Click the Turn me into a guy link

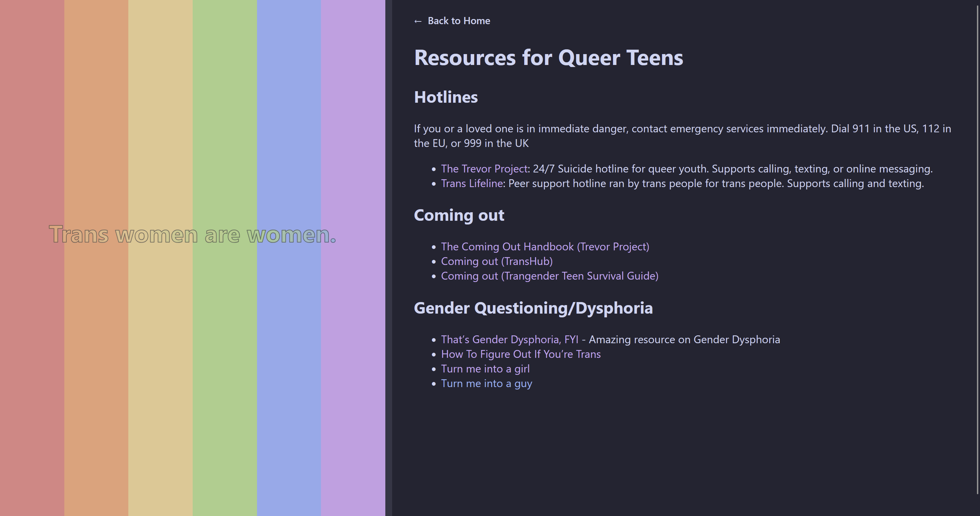pyautogui.click(x=486, y=384)
